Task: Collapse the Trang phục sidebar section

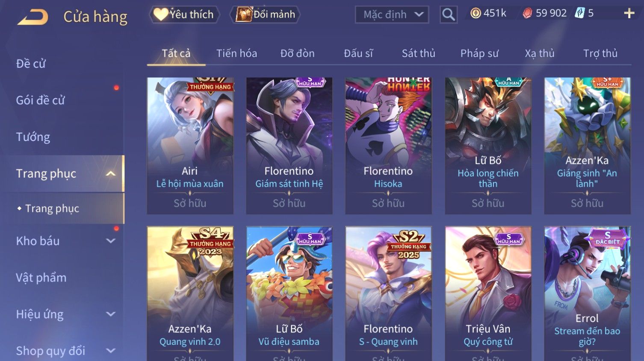Action: [111, 173]
